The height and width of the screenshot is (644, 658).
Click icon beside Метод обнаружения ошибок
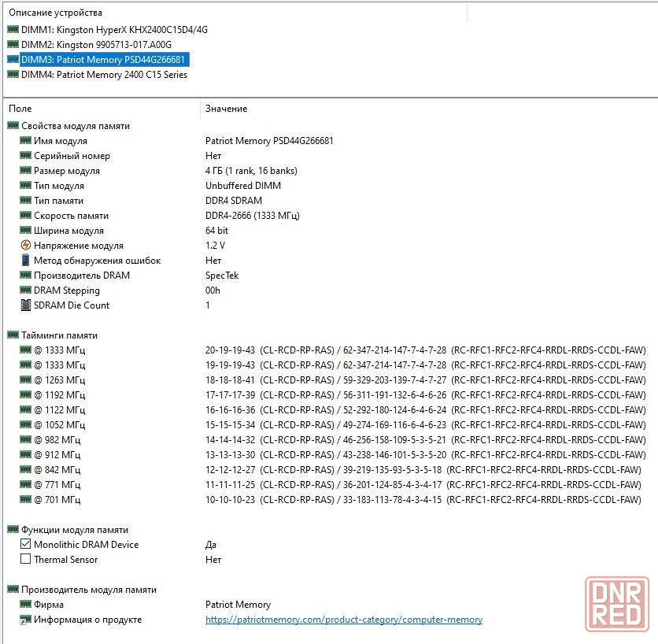(x=26, y=261)
